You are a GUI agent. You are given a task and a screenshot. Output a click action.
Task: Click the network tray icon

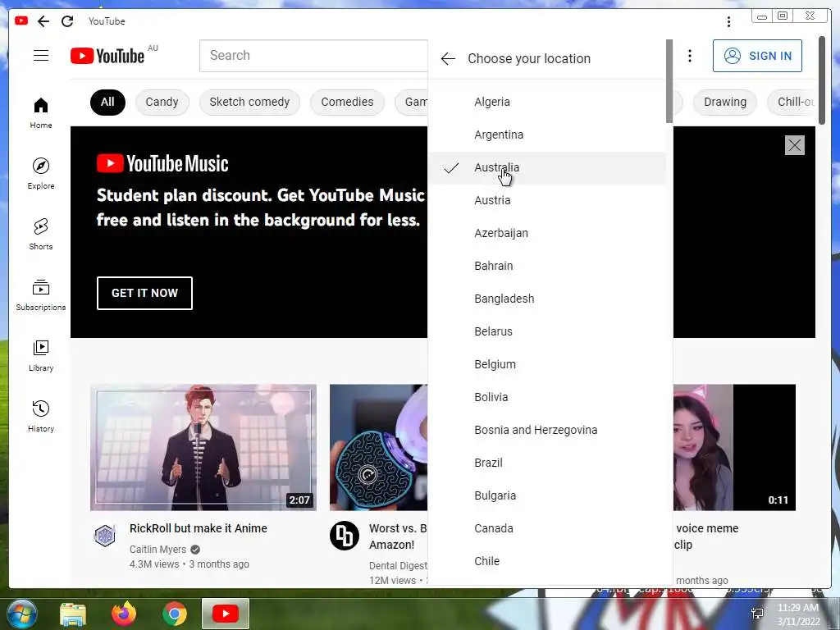[757, 613]
